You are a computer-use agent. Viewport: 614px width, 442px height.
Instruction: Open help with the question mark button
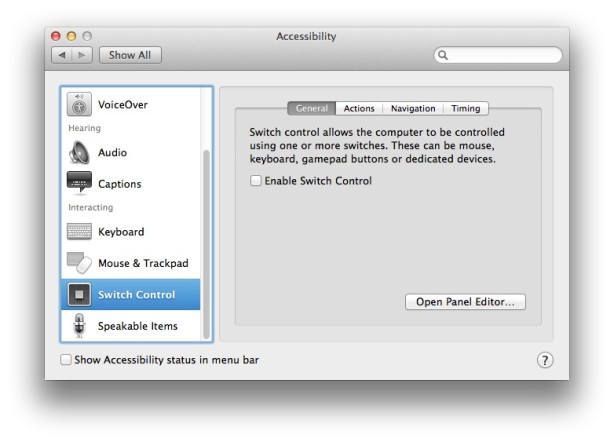tap(545, 360)
